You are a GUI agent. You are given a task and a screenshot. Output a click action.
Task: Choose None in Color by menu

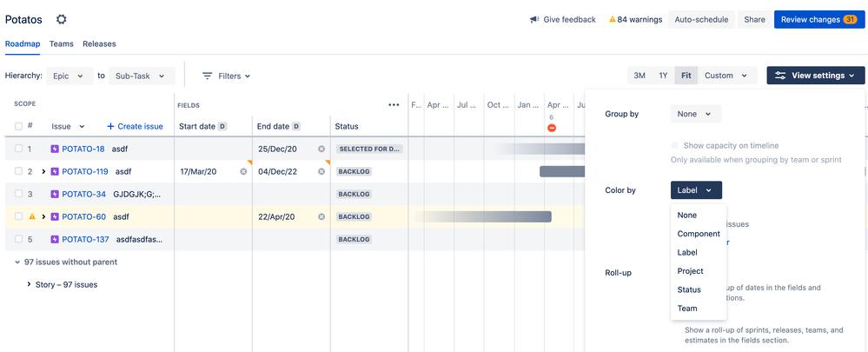click(x=699, y=216)
